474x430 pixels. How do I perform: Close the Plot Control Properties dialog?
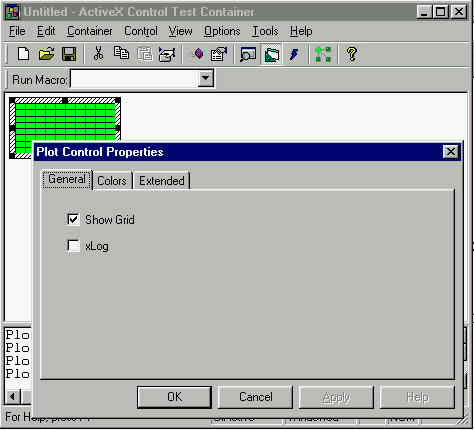pyautogui.click(x=451, y=152)
